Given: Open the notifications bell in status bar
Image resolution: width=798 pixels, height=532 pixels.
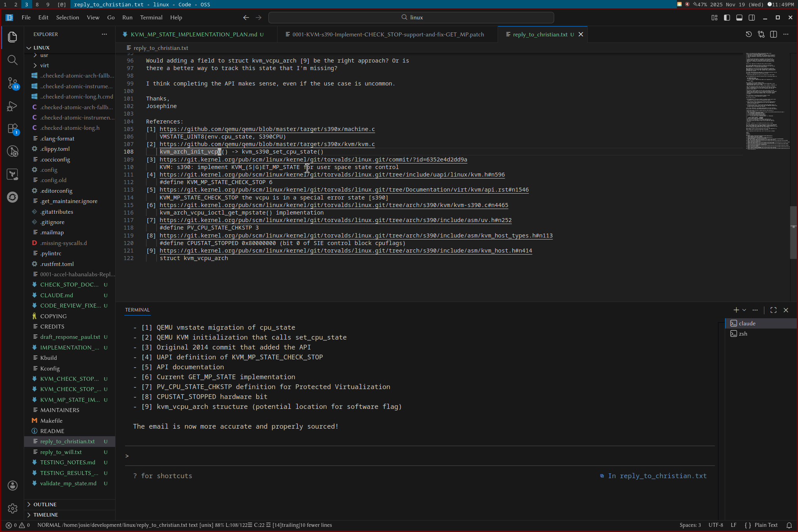Looking at the screenshot, I should click(x=789, y=525).
